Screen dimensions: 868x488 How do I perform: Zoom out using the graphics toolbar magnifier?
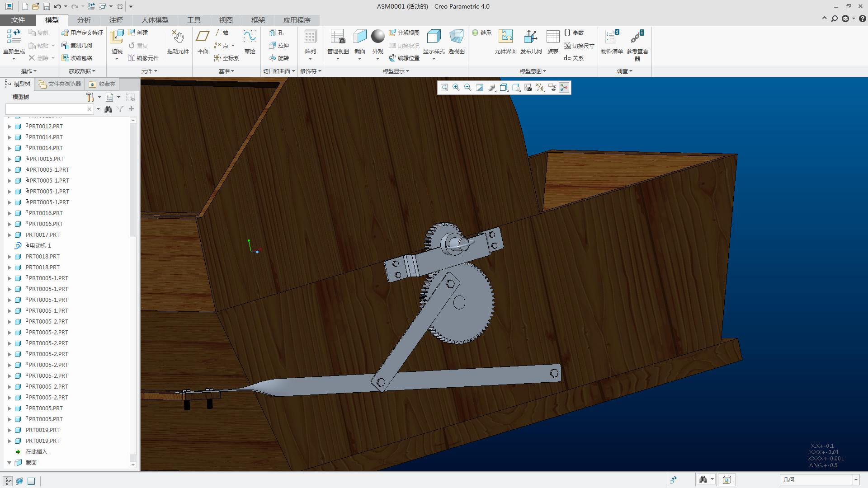468,88
